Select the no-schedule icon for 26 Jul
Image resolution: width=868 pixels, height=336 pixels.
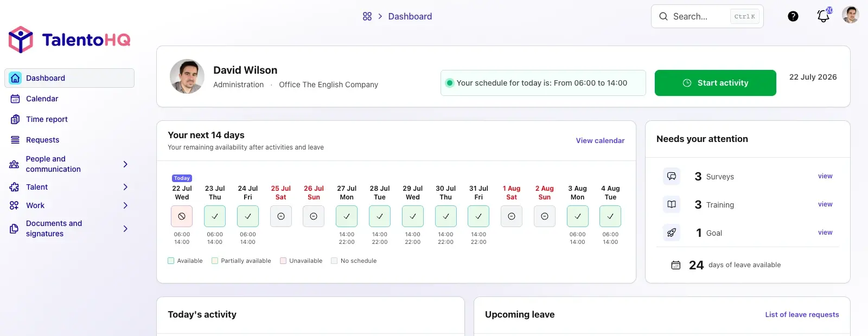coord(314,216)
